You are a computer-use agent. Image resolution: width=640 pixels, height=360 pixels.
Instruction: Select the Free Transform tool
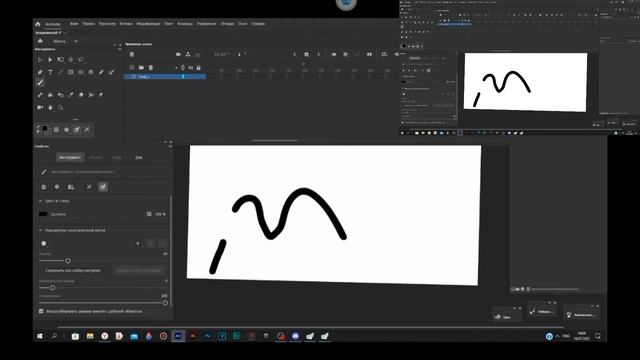coord(60,60)
